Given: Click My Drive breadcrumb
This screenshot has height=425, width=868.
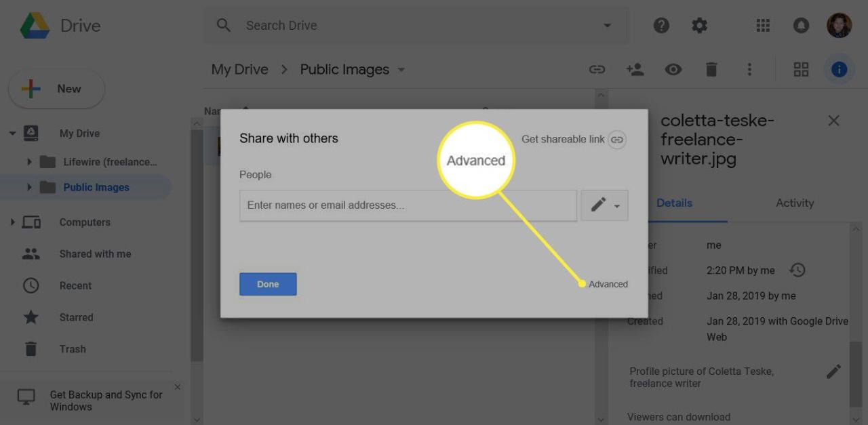Looking at the screenshot, I should [x=239, y=69].
